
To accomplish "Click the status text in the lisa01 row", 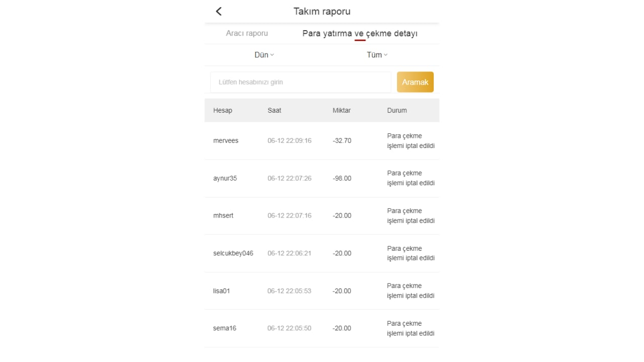I will click(411, 291).
